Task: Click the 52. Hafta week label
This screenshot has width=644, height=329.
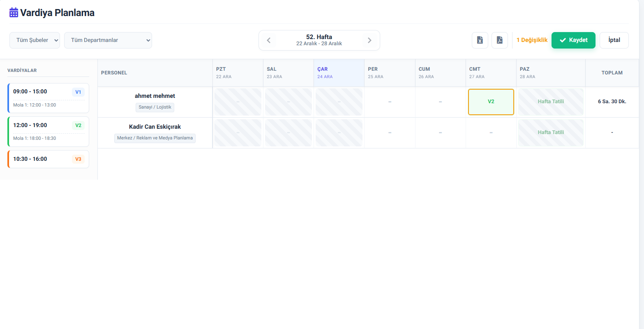Action: click(x=319, y=37)
